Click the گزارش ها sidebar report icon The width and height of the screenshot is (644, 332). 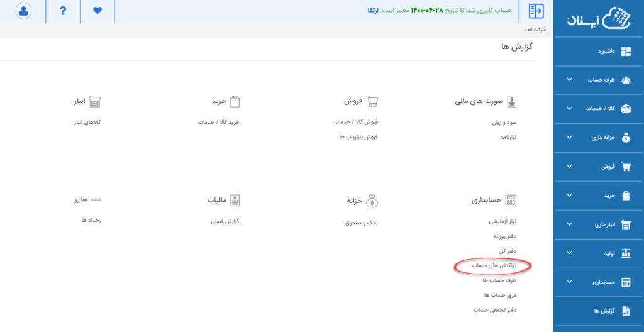tap(626, 311)
